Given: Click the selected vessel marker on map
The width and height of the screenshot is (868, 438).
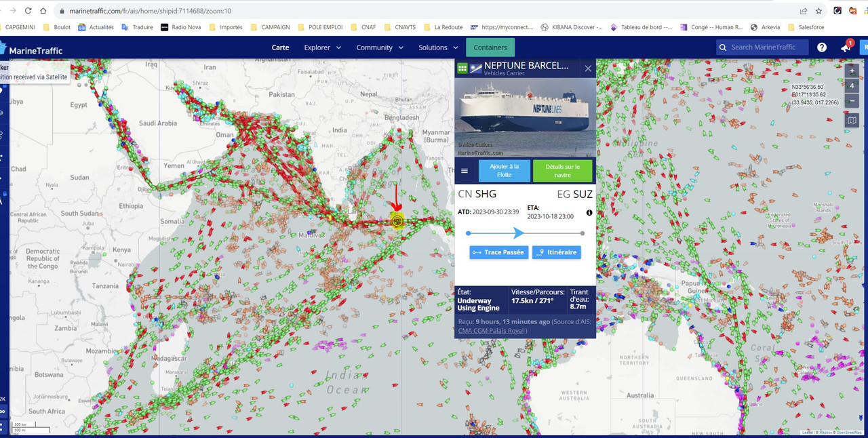Looking at the screenshot, I should pyautogui.click(x=397, y=220).
